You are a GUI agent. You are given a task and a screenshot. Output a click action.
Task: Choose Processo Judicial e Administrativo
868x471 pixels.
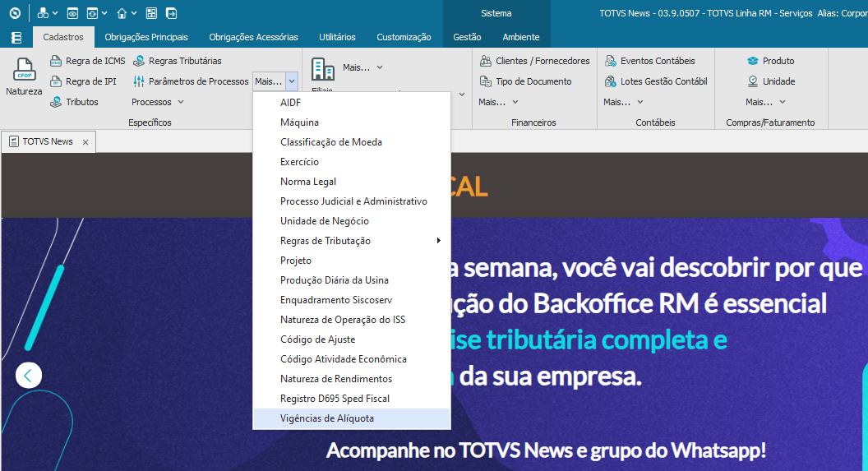pos(352,201)
